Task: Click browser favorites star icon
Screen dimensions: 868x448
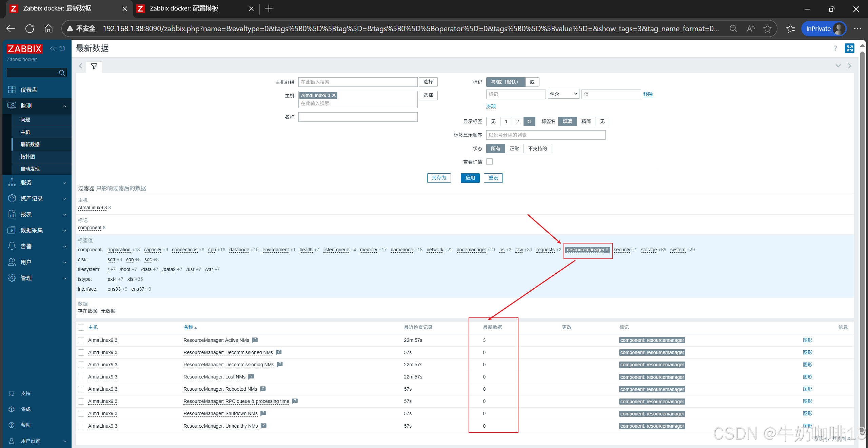Action: tap(767, 28)
